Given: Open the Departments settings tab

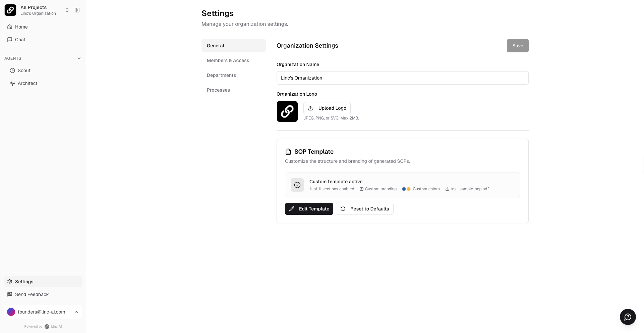Looking at the screenshot, I should (221, 75).
